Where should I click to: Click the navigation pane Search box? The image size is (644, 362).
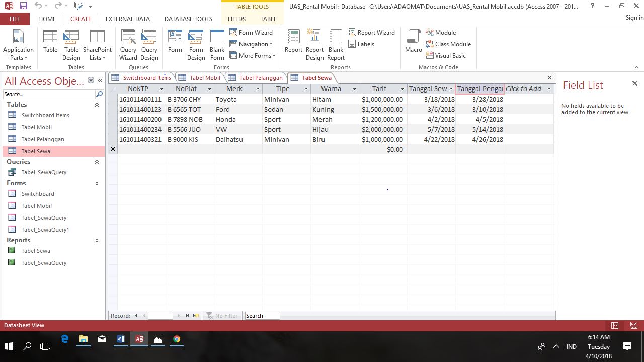click(x=49, y=94)
